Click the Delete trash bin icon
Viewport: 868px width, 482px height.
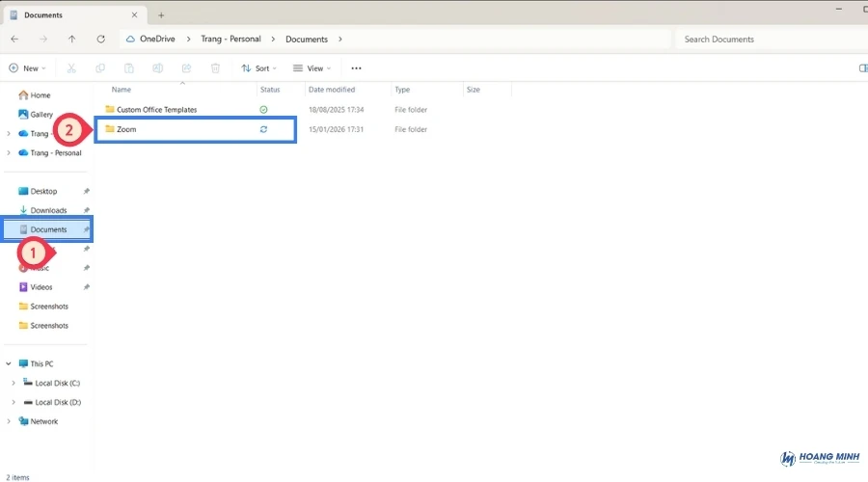216,68
